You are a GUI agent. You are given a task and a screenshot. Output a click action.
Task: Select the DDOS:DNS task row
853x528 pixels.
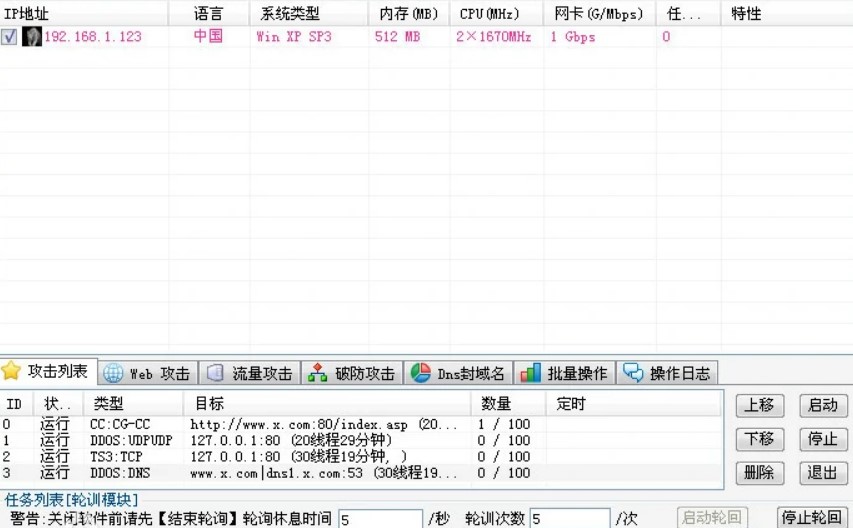point(361,473)
